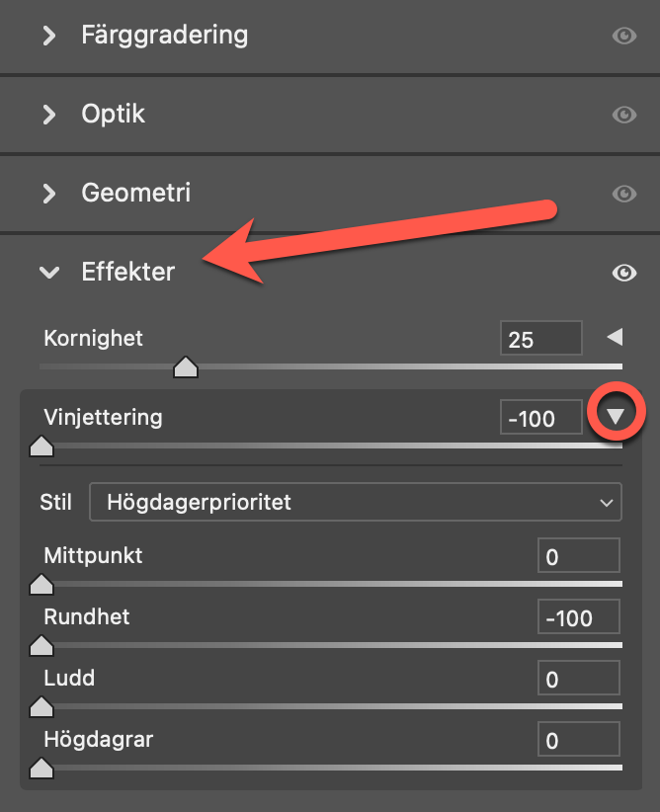Click the Vinjettering slider handle
The width and height of the screenshot is (660, 812).
coord(41,447)
